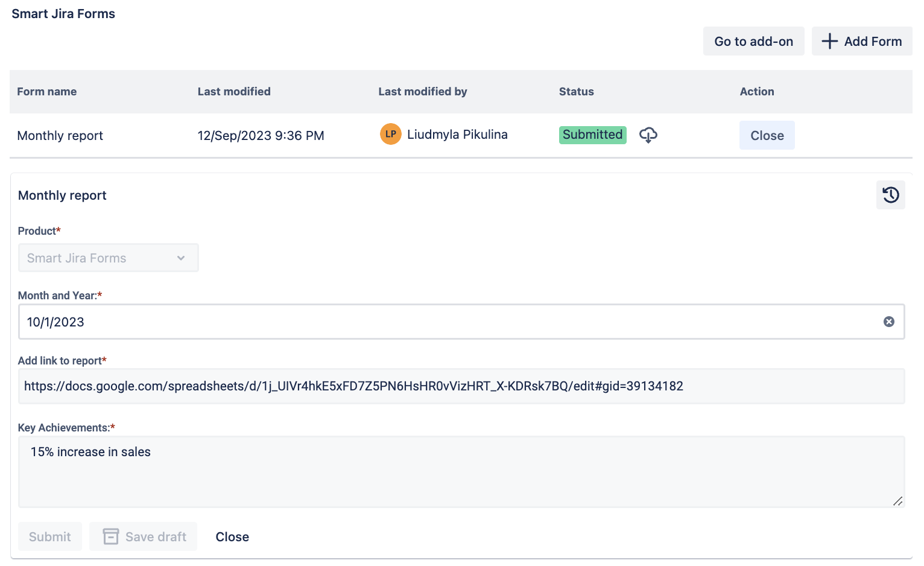
Task: Click the archive icon on Save draft
Action: pos(111,536)
